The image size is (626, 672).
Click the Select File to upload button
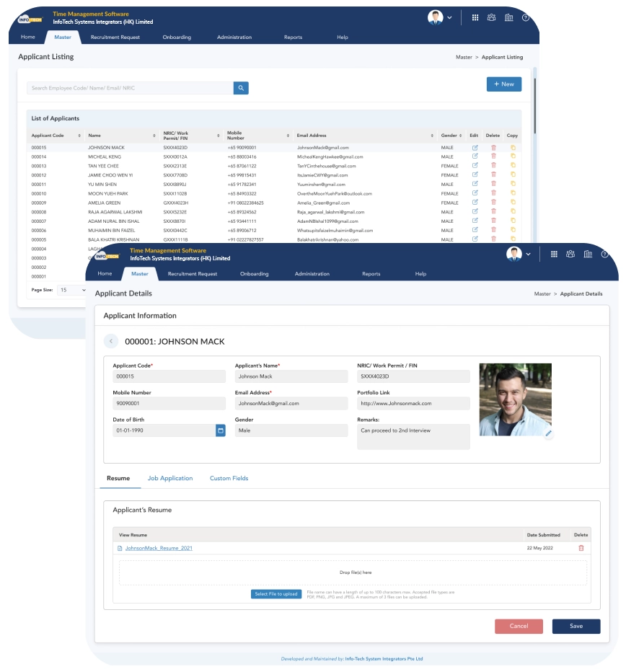pos(276,594)
